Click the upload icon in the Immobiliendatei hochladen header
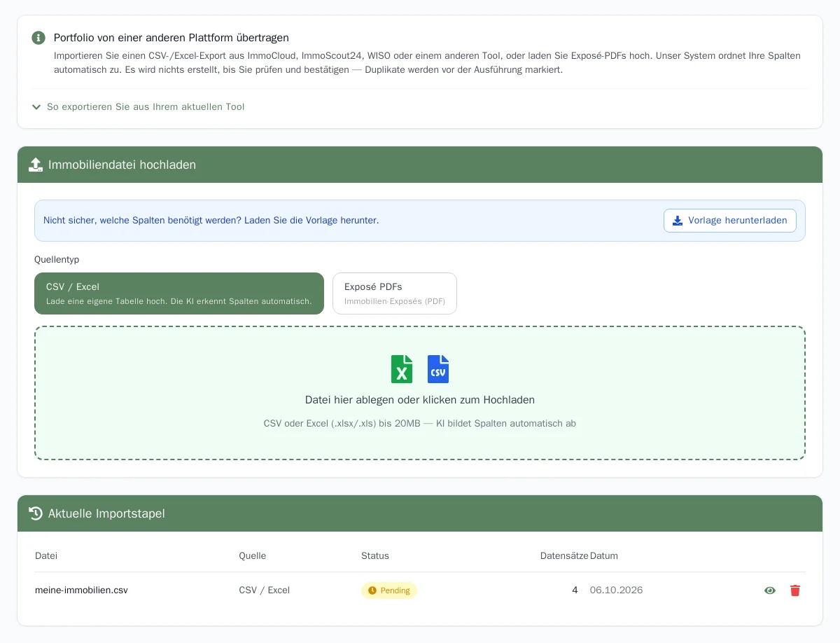This screenshot has width=840, height=643. pos(36,165)
